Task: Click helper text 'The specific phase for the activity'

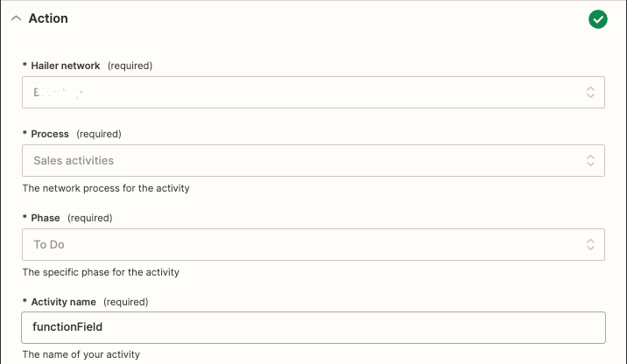Action: tap(101, 272)
